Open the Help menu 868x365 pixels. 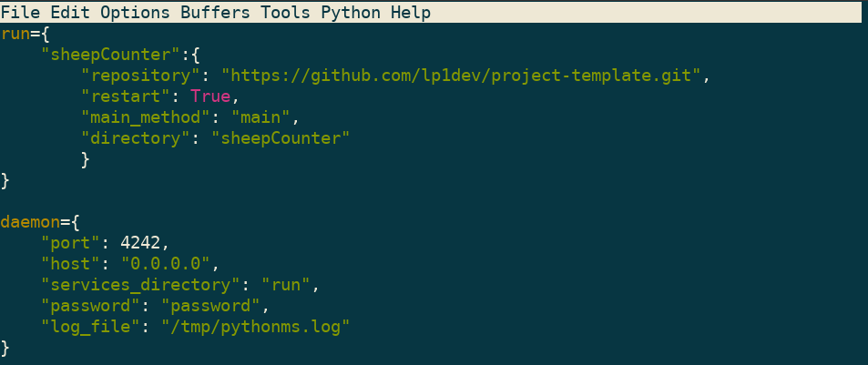[410, 12]
